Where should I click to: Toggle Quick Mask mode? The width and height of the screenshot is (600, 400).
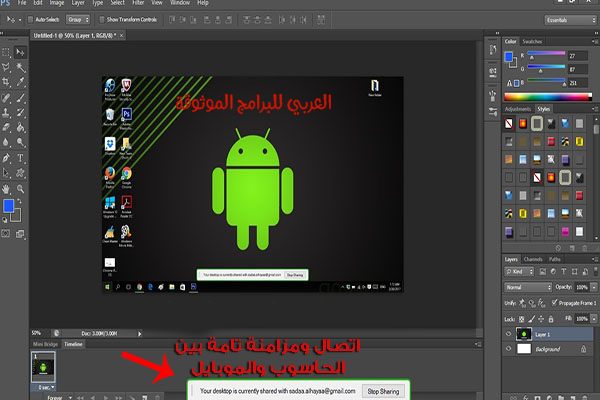click(x=6, y=233)
